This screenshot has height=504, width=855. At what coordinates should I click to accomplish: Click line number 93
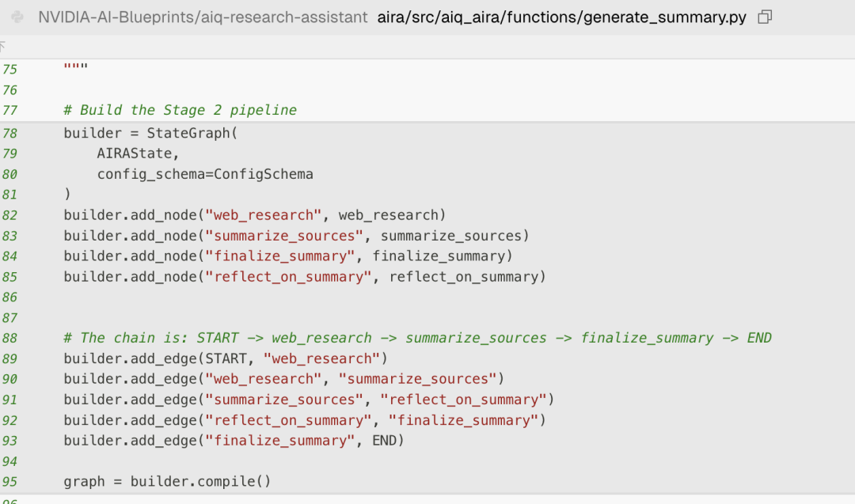(x=10, y=441)
